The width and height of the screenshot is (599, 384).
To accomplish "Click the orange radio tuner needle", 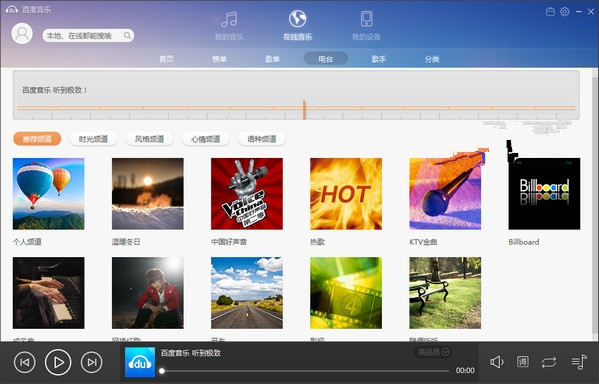I will click(304, 110).
